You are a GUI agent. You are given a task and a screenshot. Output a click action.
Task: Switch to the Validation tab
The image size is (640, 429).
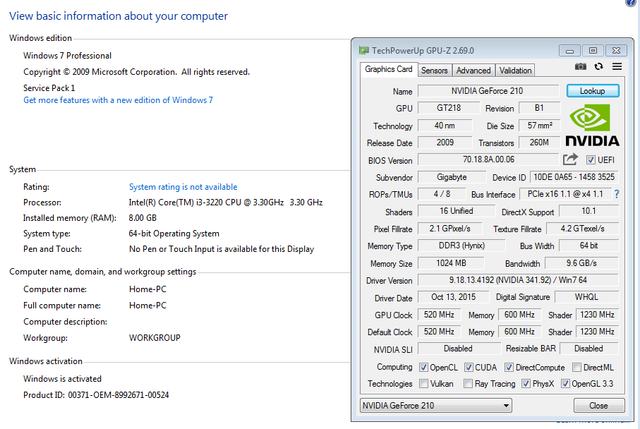click(515, 71)
